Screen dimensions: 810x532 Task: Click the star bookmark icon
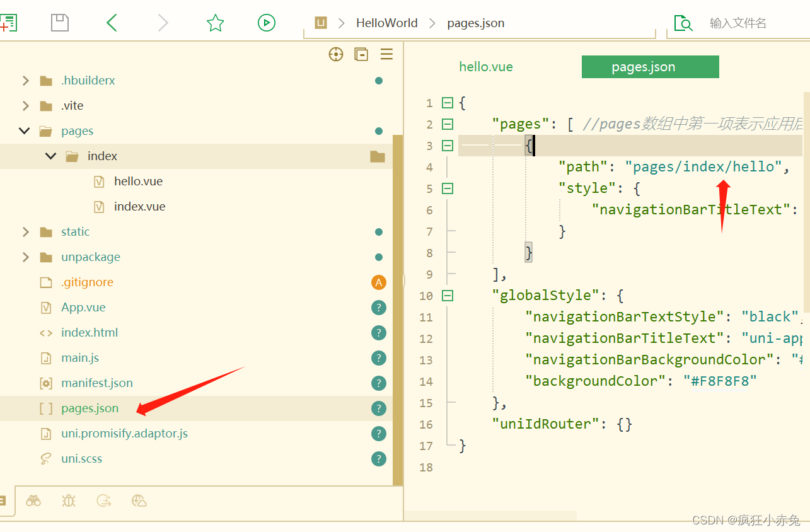pos(216,23)
